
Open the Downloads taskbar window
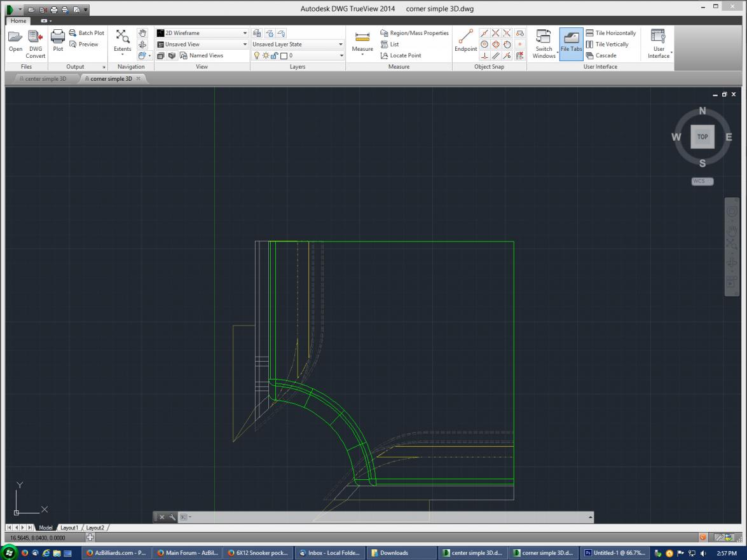(401, 553)
